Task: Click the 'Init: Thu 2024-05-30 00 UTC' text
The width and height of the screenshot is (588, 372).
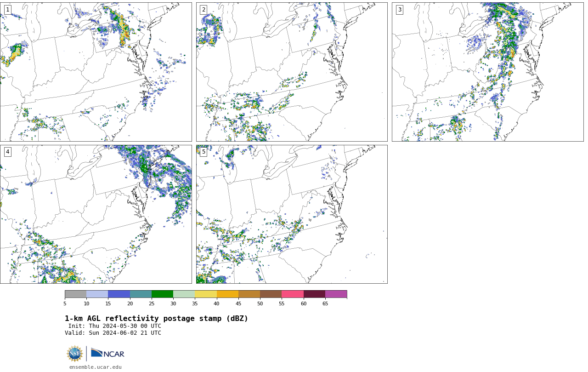Action: tap(115, 326)
